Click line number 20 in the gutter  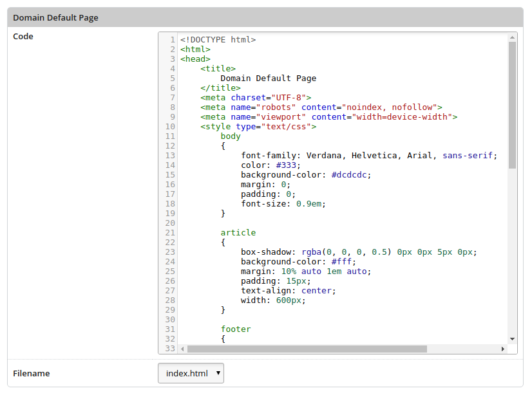[x=170, y=223]
